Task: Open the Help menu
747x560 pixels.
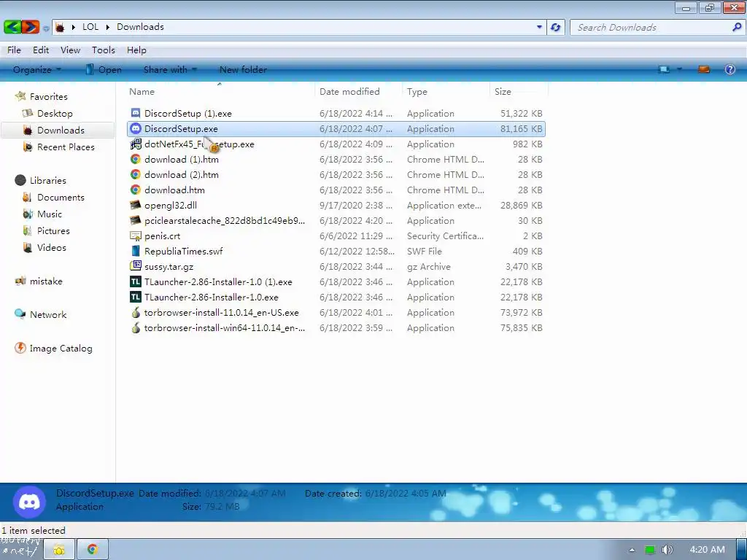Action: click(x=136, y=50)
